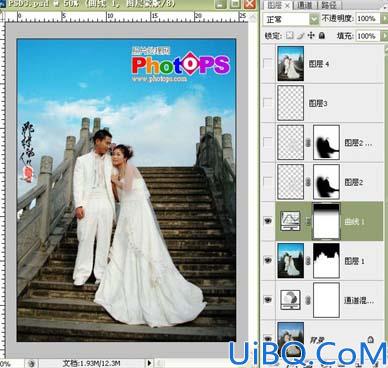Hide the 通道混... adjustment layer

point(268,300)
